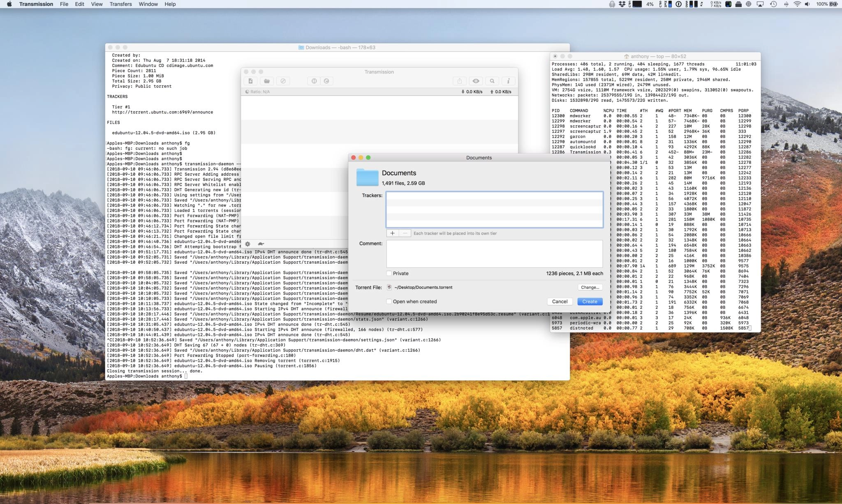
Task: Click the Documents folder icon in dialog
Action: (367, 177)
